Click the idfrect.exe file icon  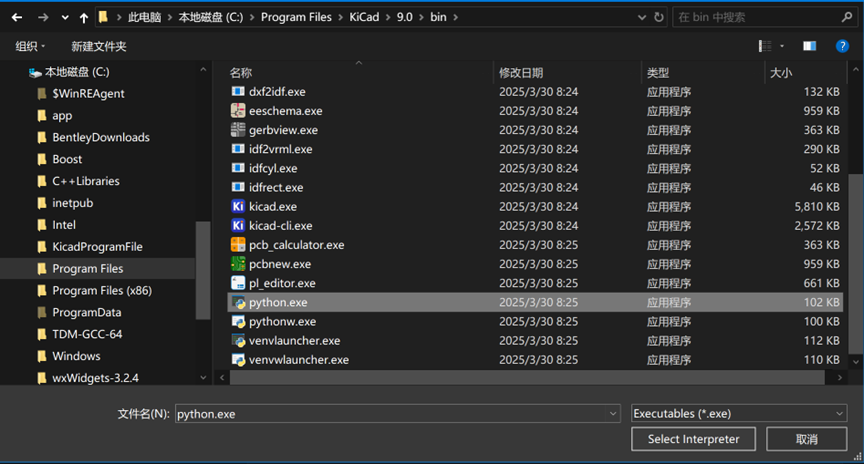point(238,187)
